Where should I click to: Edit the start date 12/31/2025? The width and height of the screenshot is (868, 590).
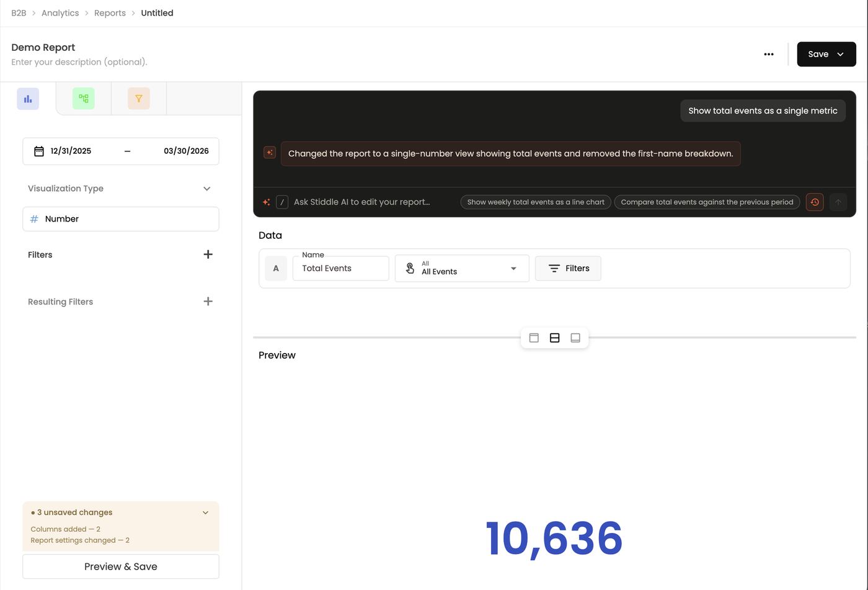click(x=71, y=151)
